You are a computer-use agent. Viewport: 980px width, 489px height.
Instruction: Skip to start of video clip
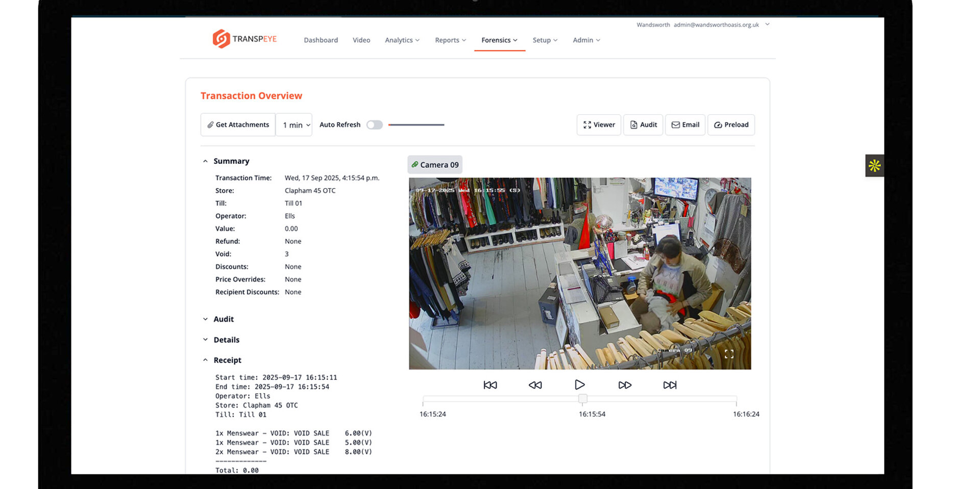(x=490, y=385)
